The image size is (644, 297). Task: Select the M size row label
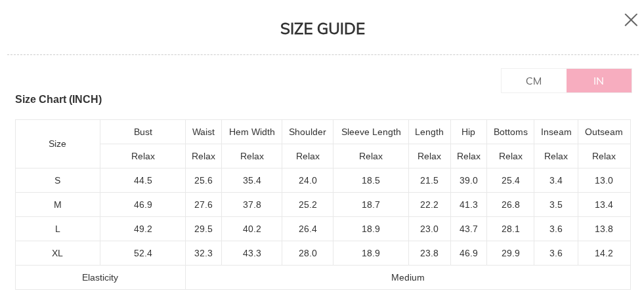(58, 205)
